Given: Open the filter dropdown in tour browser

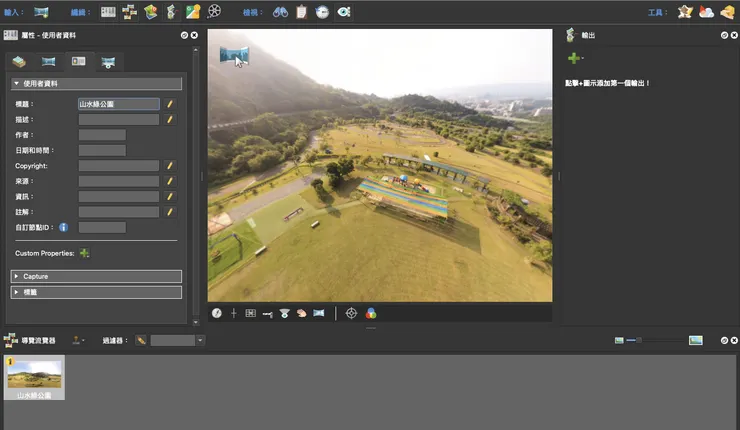Looking at the screenshot, I should coord(200,340).
